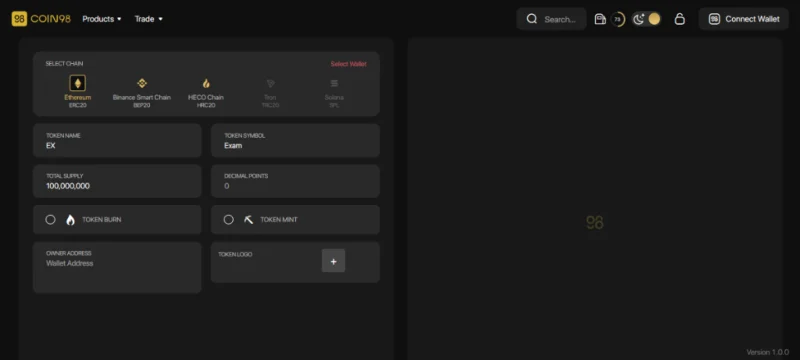The height and width of the screenshot is (360, 800).
Task: Select the Binance Smart Chain icon
Action: (x=142, y=83)
